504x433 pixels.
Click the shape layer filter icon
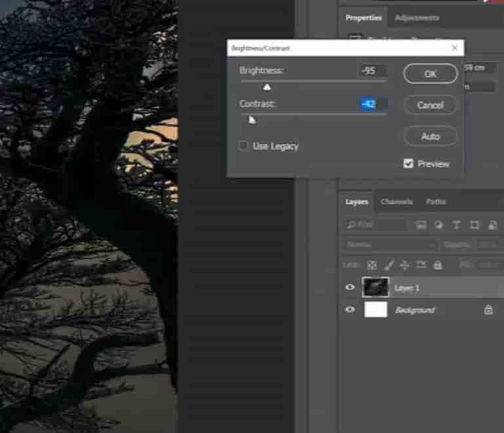pyautogui.click(x=474, y=225)
